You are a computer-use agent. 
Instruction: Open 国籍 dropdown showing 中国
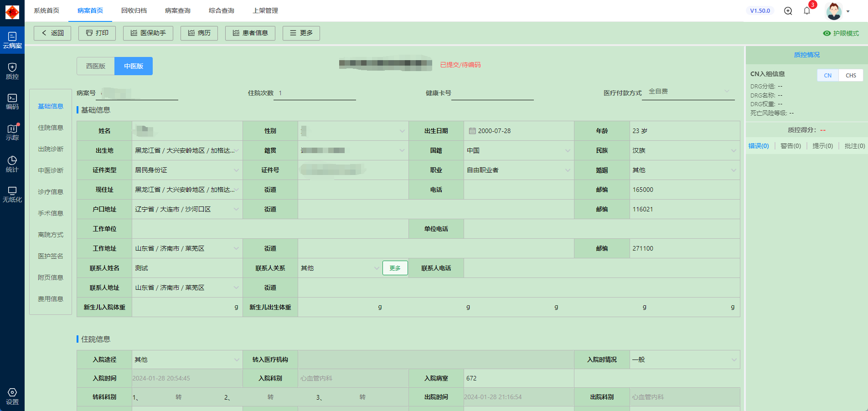point(519,150)
